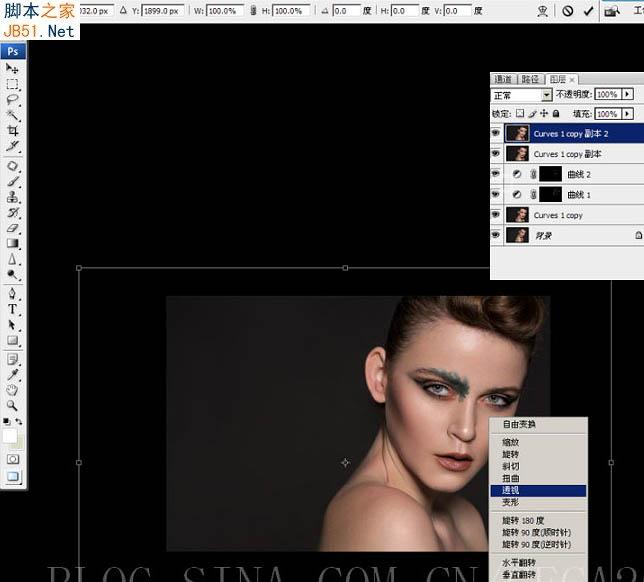644x582 pixels.
Task: Select the Move tool in the toolbox
Action: (13, 69)
